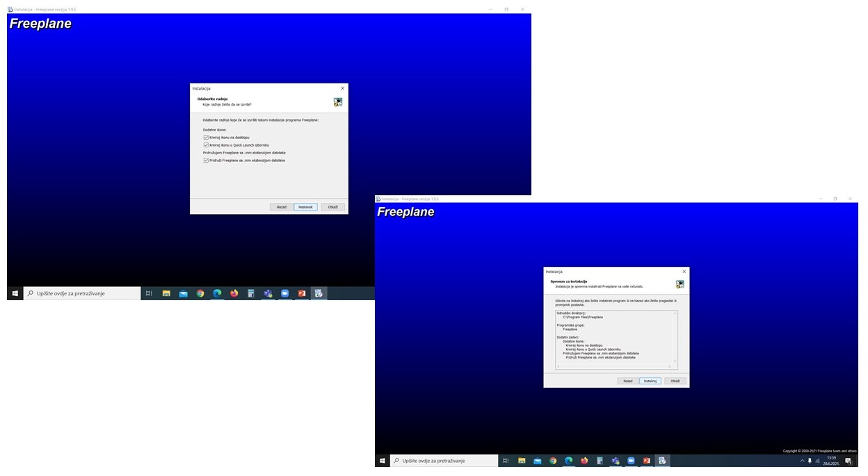Open PowerPoint in the taskbar showing the clock
This screenshot has height=476, width=868.
pyautogui.click(x=647, y=461)
